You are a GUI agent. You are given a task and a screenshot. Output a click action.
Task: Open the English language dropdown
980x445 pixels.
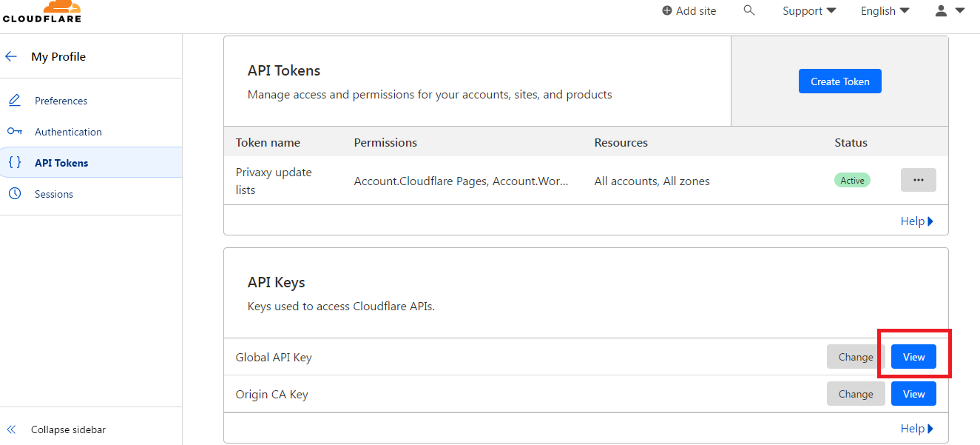(x=885, y=10)
